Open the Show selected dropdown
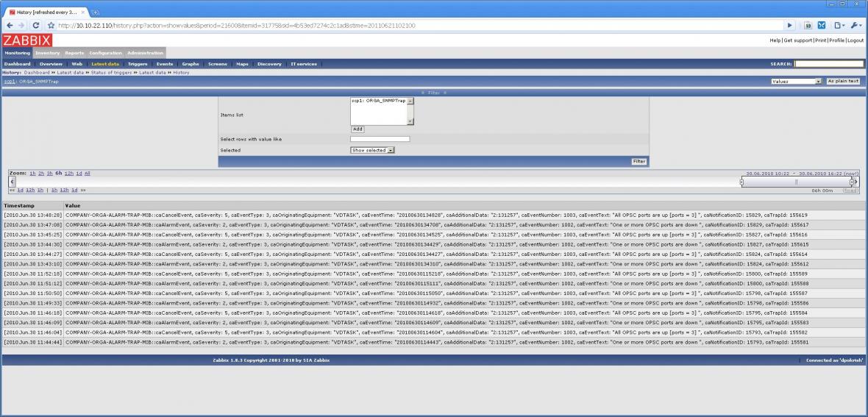868x417 pixels. coord(372,150)
